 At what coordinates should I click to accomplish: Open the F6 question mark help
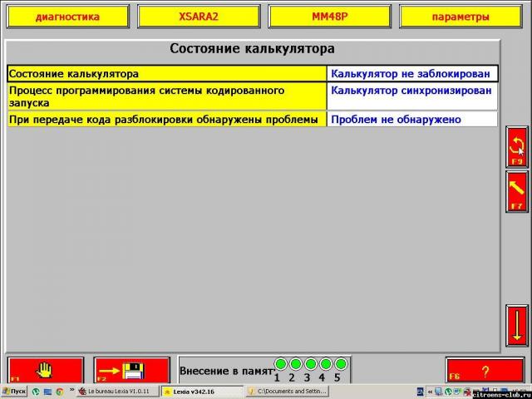click(485, 370)
